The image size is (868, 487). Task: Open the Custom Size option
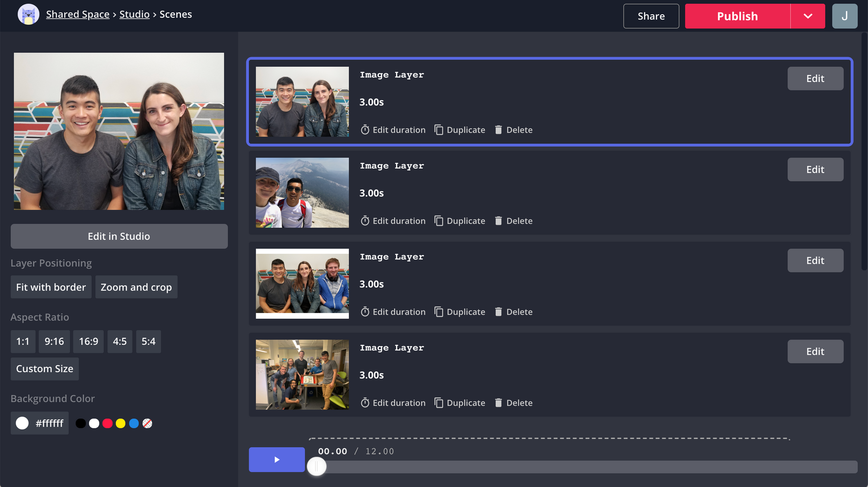click(44, 369)
